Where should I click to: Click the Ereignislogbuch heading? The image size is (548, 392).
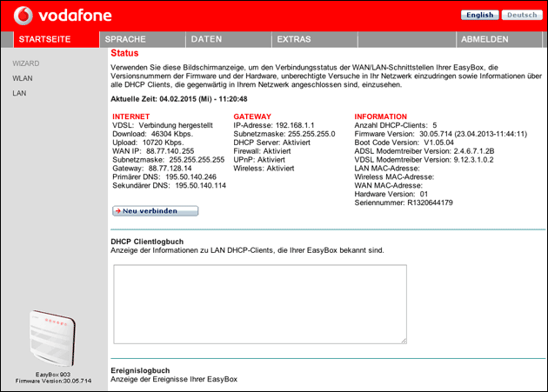click(x=140, y=370)
